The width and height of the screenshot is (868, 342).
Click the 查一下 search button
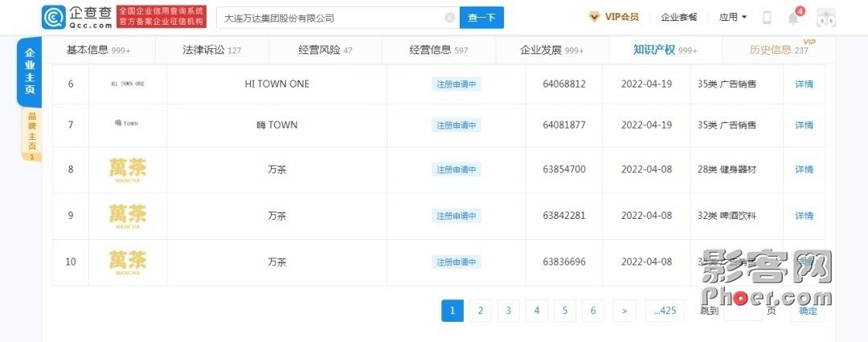point(481,18)
